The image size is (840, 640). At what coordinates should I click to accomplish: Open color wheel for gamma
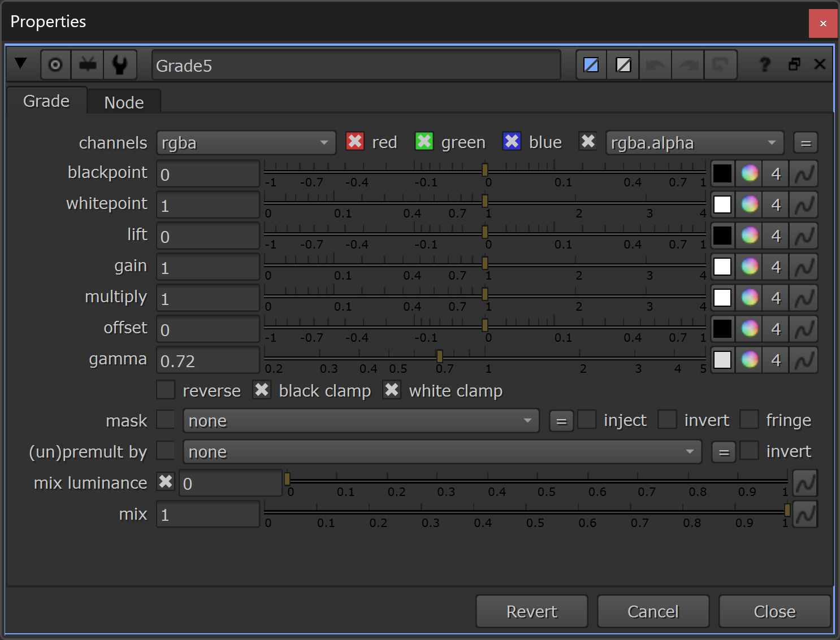(750, 360)
